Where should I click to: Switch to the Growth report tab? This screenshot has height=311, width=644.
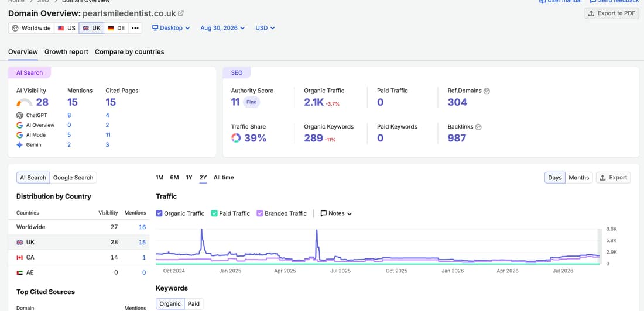67,51
